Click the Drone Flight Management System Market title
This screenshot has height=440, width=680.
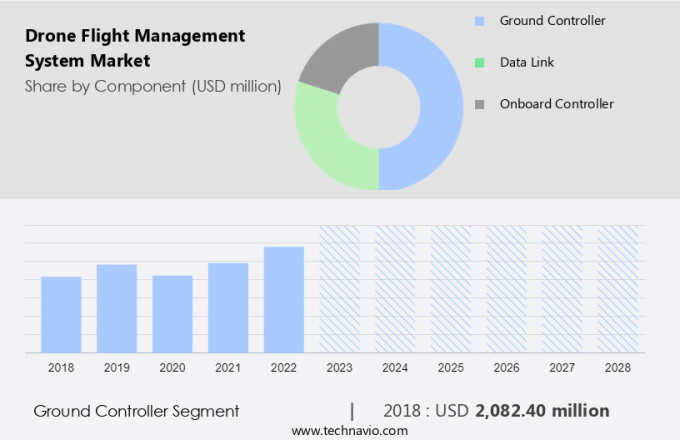point(134,47)
